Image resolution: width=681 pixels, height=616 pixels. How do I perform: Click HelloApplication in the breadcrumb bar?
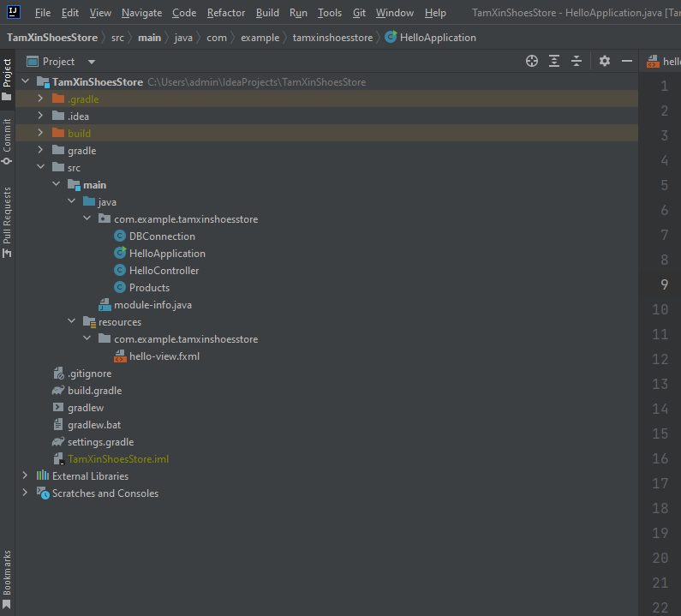[438, 38]
